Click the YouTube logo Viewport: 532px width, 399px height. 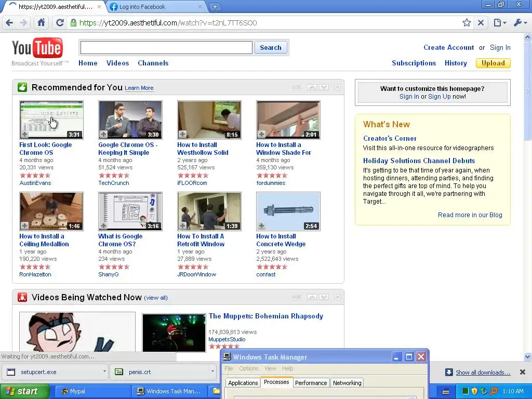point(37,48)
